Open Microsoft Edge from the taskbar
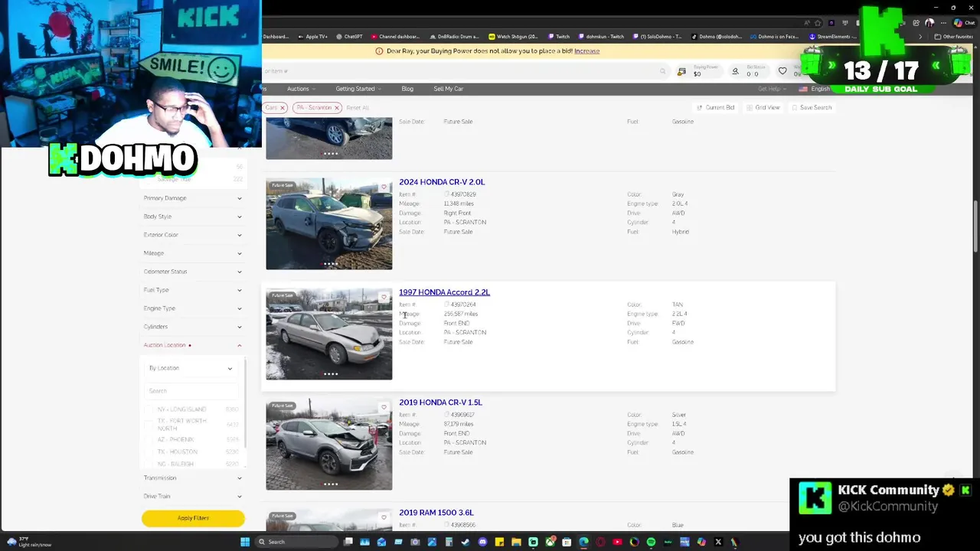This screenshot has width=980, height=551. tap(583, 542)
